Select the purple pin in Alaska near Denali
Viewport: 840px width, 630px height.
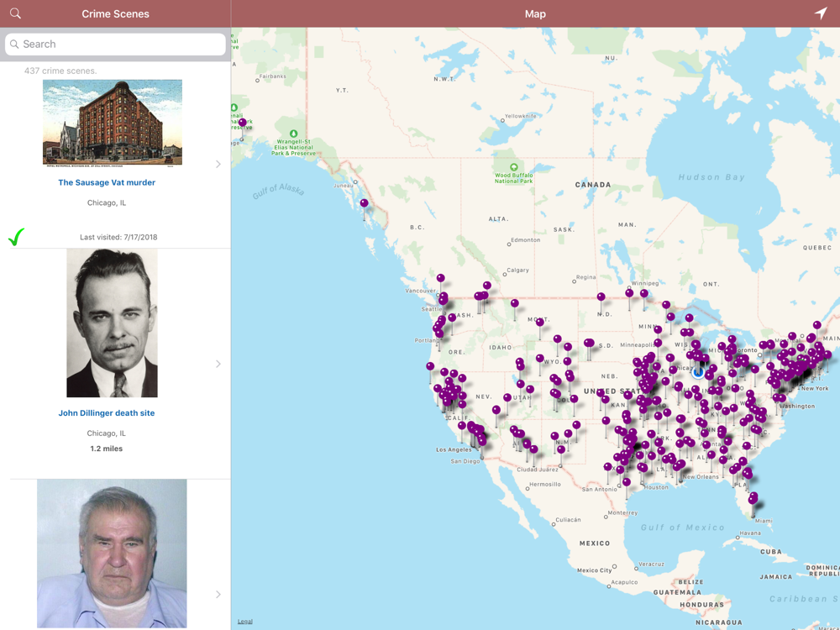243,123
